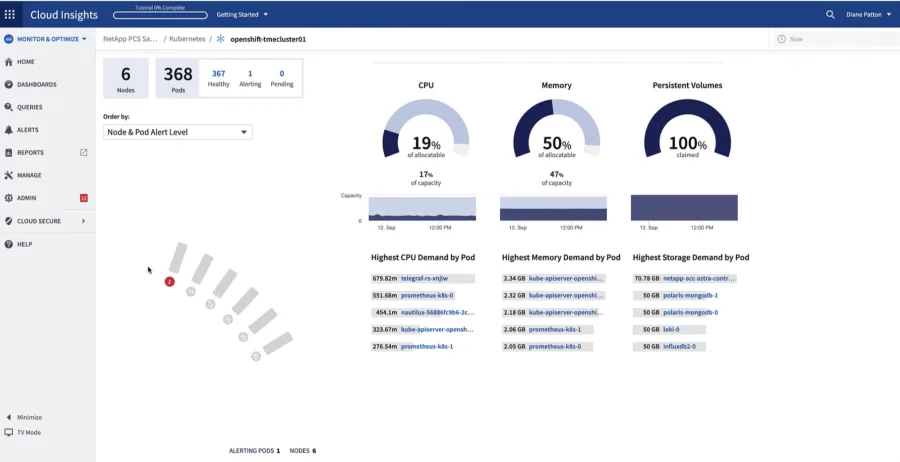Open the app launcher grid icon
The image size is (900, 462).
point(10,14)
